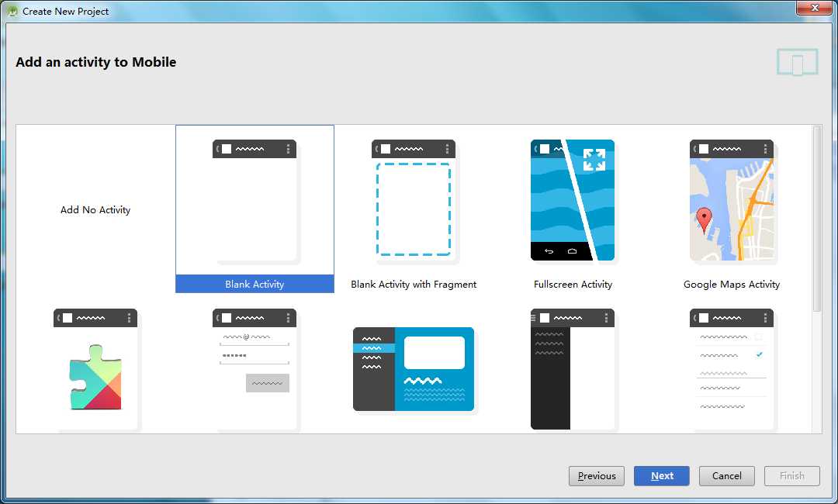Click the activity gallery vertical scrollbar
The width and height of the screenshot is (838, 504).
(816, 219)
